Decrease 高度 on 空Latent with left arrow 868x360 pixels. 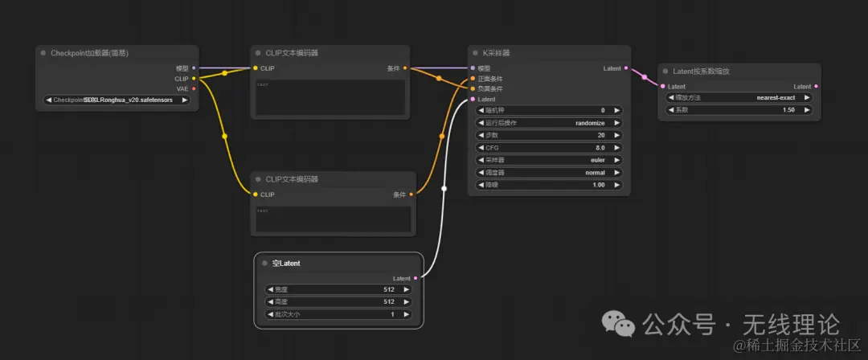pos(271,302)
